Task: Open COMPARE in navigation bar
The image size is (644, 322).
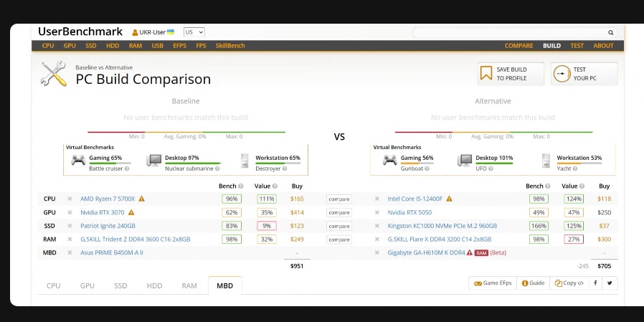Action: point(518,46)
